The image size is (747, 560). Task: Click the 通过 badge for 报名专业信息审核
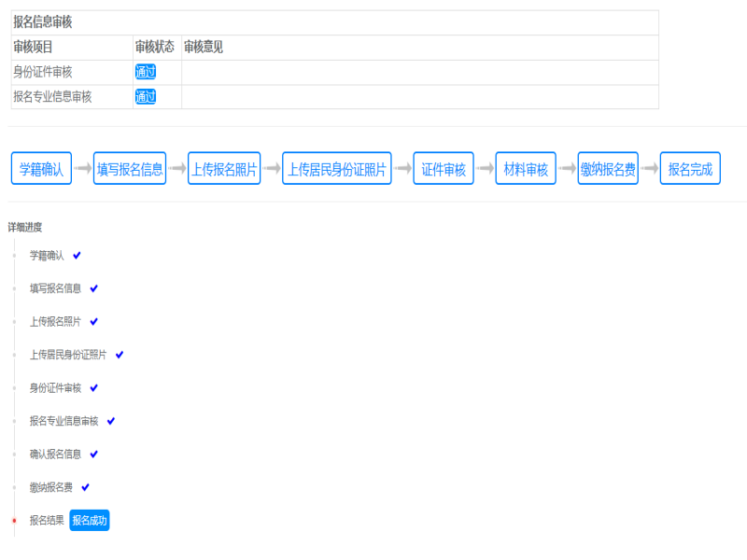click(145, 96)
